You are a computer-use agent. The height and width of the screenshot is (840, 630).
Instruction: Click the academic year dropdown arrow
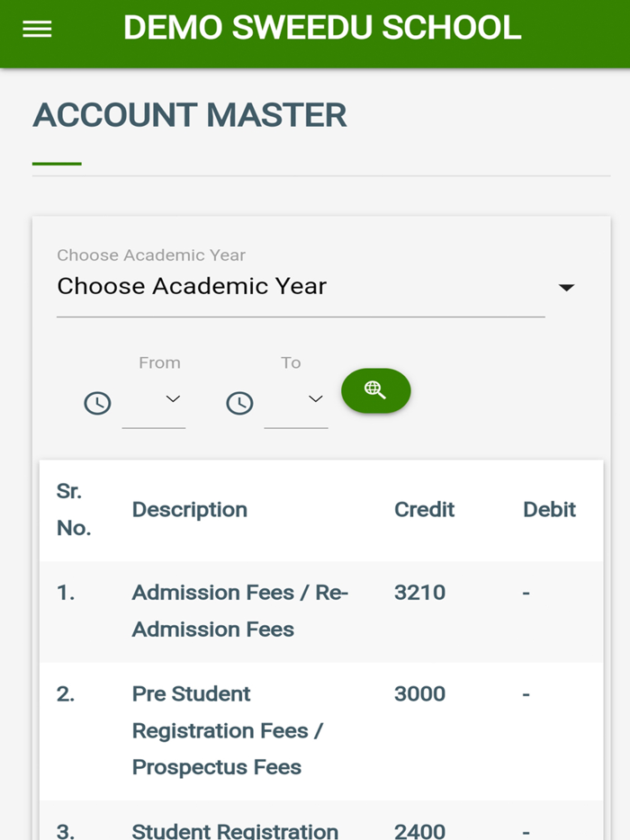(567, 287)
